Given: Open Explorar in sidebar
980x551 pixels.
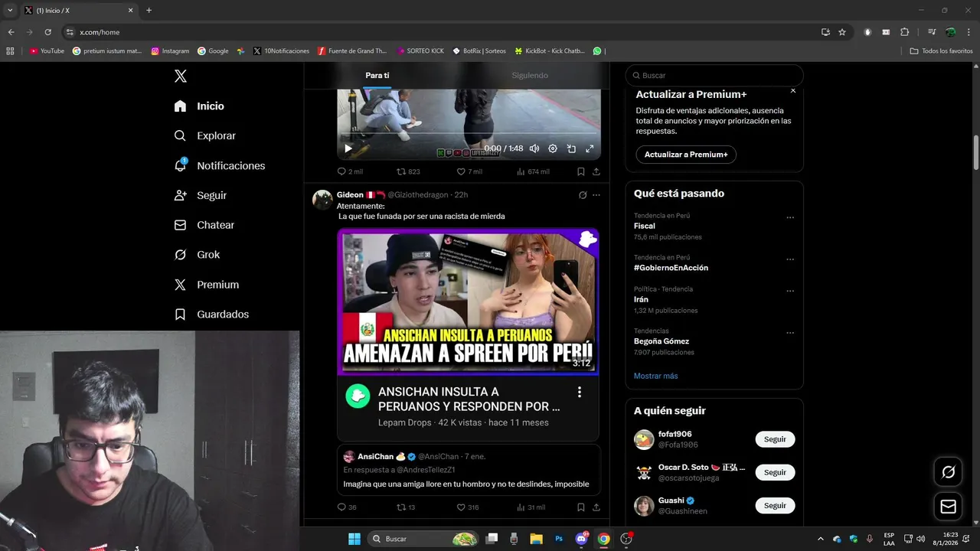Looking at the screenshot, I should coord(205,135).
